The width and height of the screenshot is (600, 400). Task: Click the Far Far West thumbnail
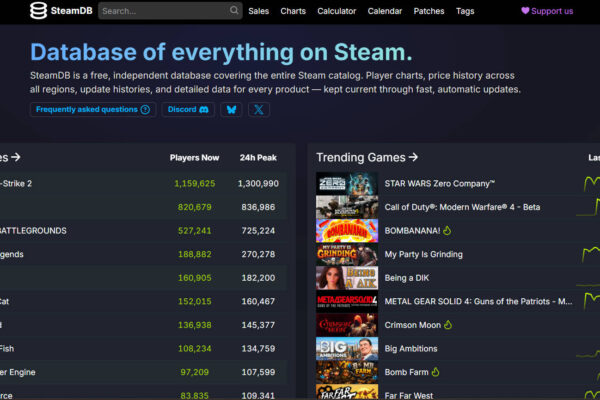pyautogui.click(x=347, y=392)
